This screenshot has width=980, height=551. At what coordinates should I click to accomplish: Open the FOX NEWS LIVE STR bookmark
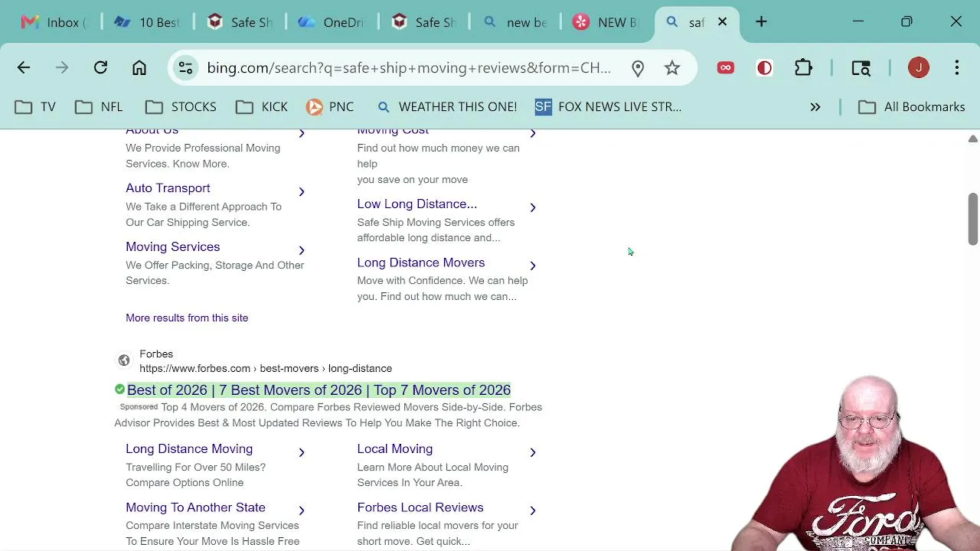608,107
